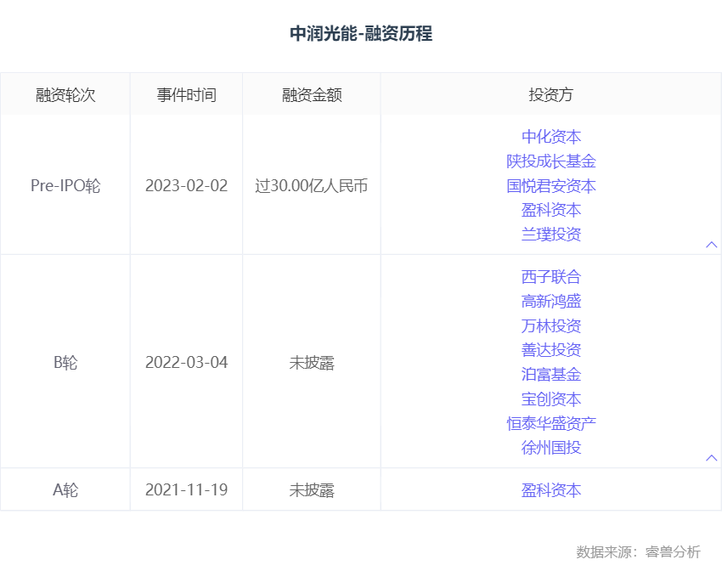Collapse the B轮 investor list chevron

point(712,458)
